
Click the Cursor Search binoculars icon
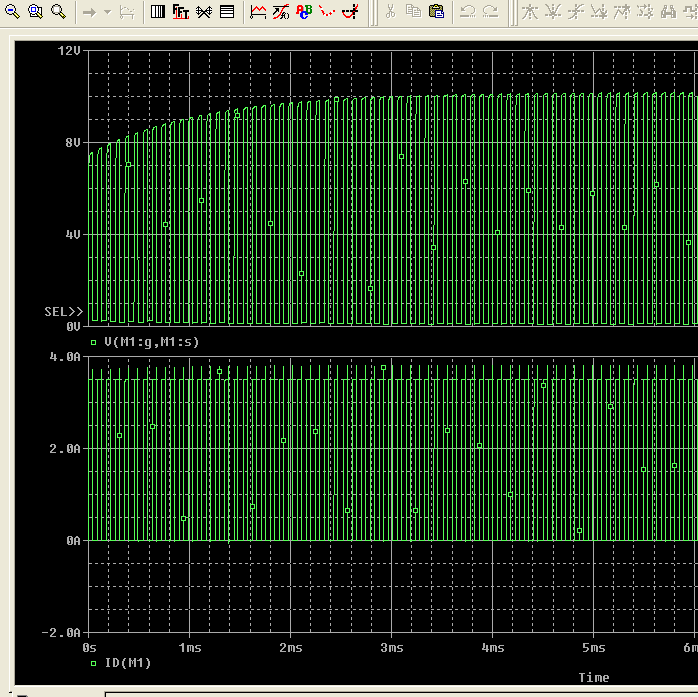[x=669, y=12]
